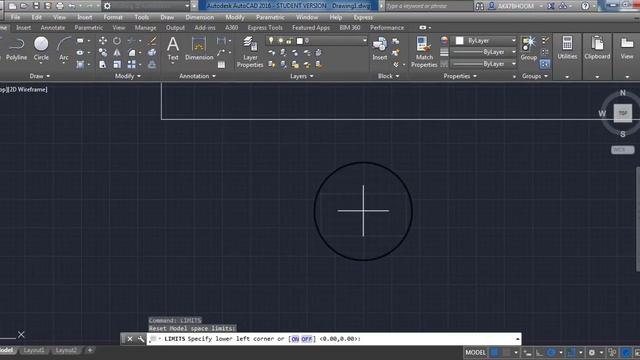This screenshot has width=640, height=360.
Task: Toggle grid display in status bar
Action: click(x=494, y=352)
